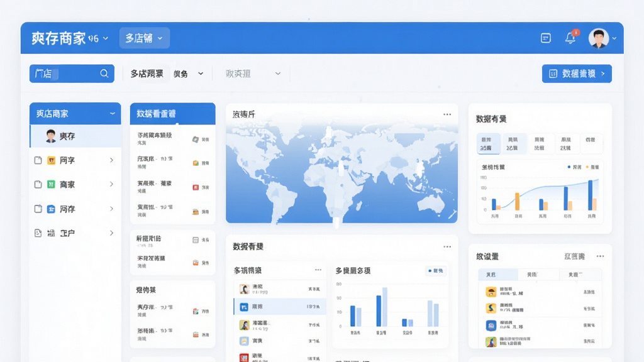Viewport: 644px width, 362px height.
Task: Open the 多店铺 dropdown in the header
Action: pyautogui.click(x=145, y=38)
